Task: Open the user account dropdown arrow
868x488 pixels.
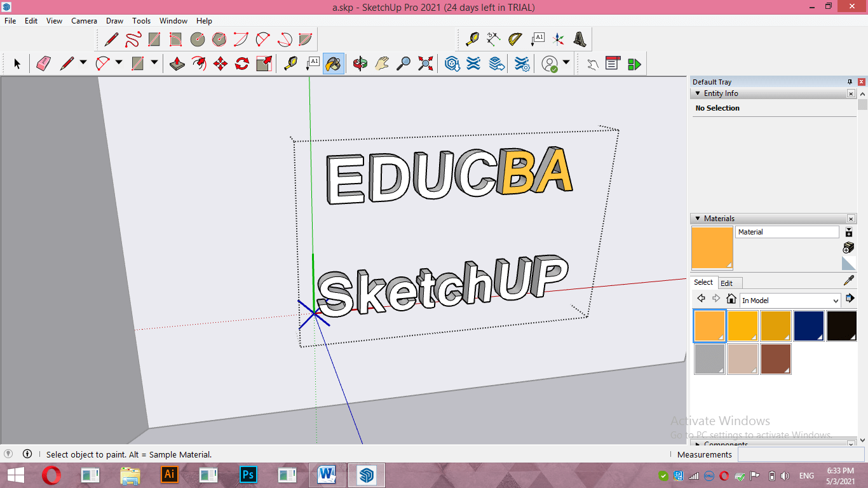Action: point(566,63)
